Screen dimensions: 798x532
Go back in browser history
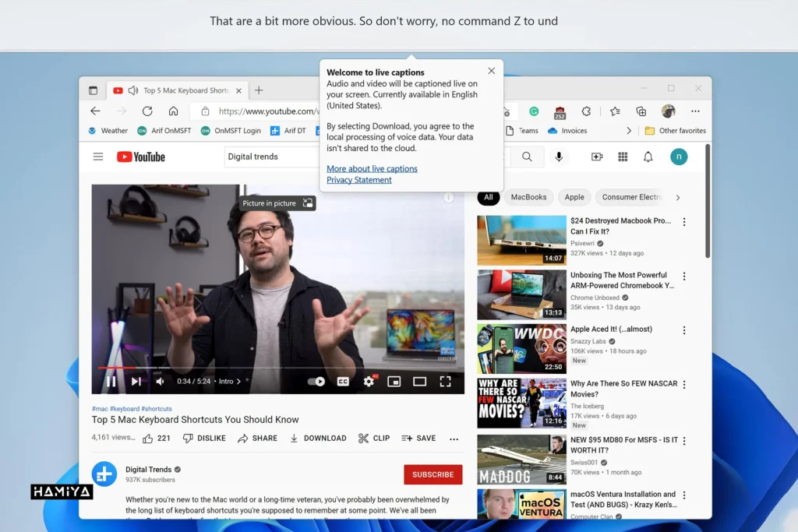95,111
